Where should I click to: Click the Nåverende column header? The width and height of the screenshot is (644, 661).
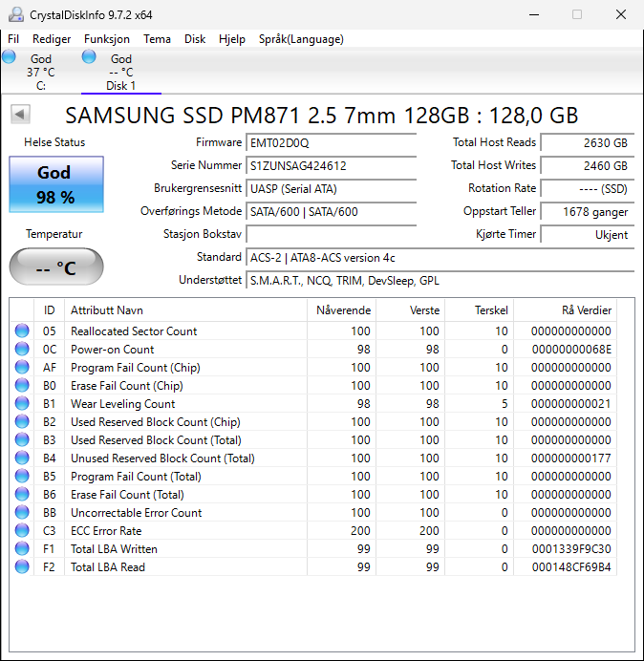point(341,310)
